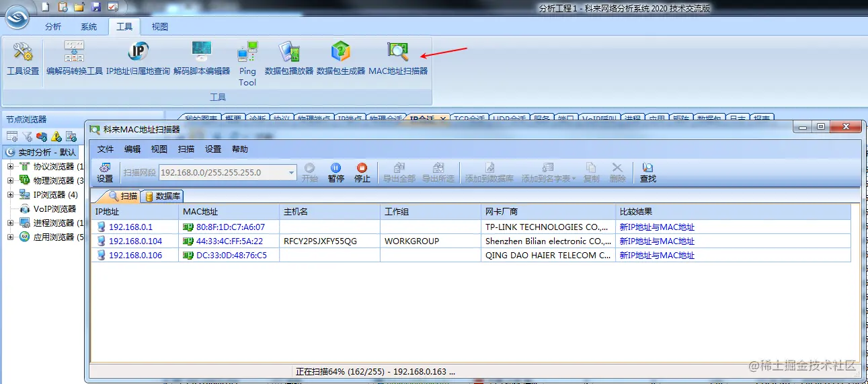This screenshot has height=384, width=868.
Task: Expand the 协议浏览器 tree node
Action: (10, 166)
